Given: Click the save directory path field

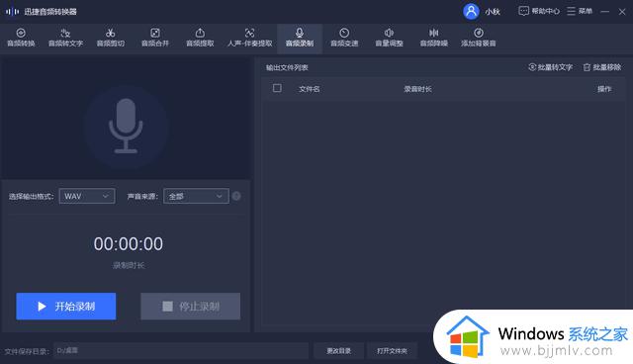Looking at the screenshot, I should 181,351.
